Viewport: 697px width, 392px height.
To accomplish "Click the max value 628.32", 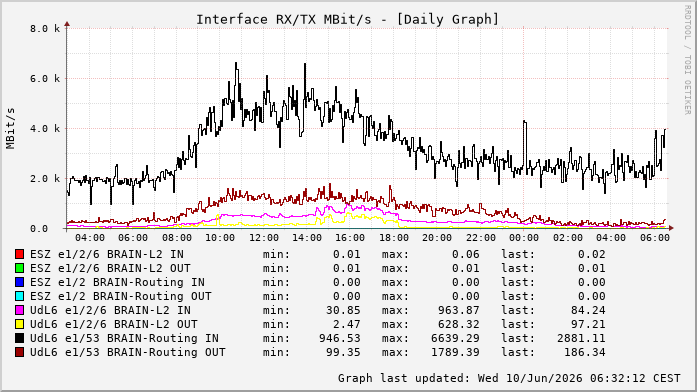I will (x=459, y=324).
